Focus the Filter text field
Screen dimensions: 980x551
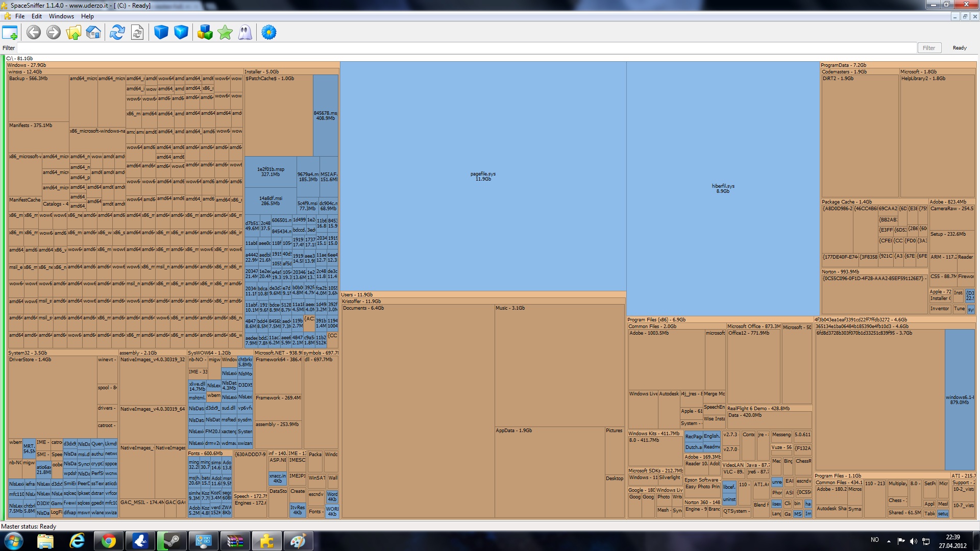coord(467,48)
